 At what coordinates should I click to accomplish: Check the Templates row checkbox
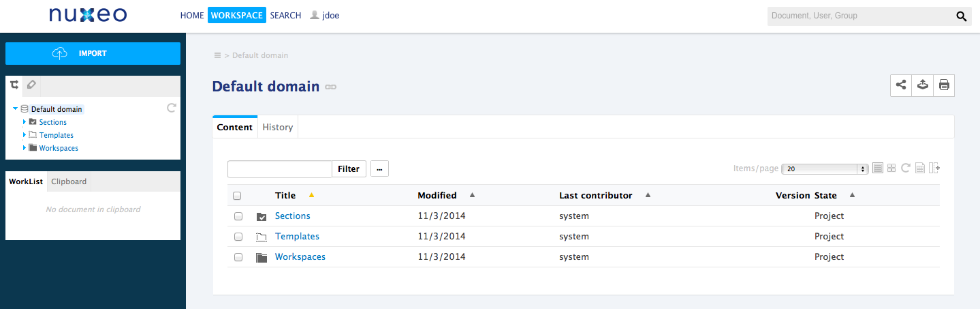[238, 237]
